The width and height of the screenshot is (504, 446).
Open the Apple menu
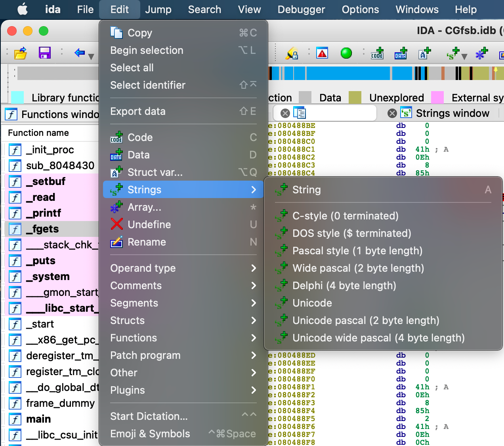(x=23, y=10)
